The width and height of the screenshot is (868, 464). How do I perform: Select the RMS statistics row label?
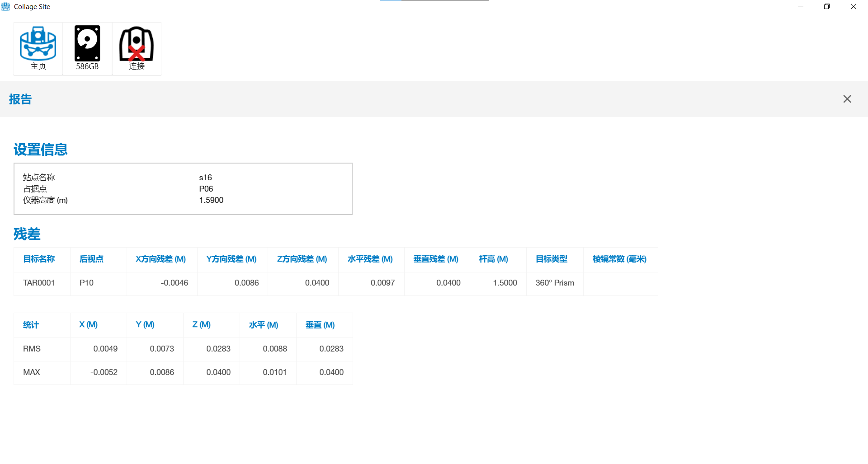point(32,349)
